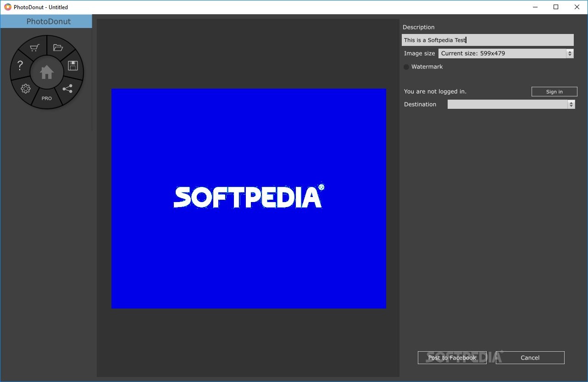This screenshot has height=382, width=588.
Task: Click the 'You are not logged in.' text
Action: pos(435,91)
